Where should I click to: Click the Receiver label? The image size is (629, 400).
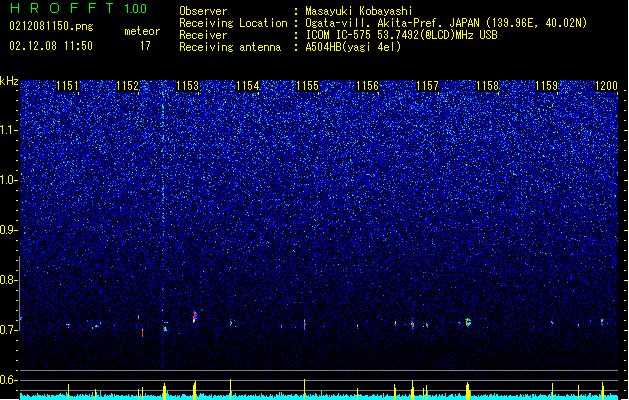pos(203,35)
